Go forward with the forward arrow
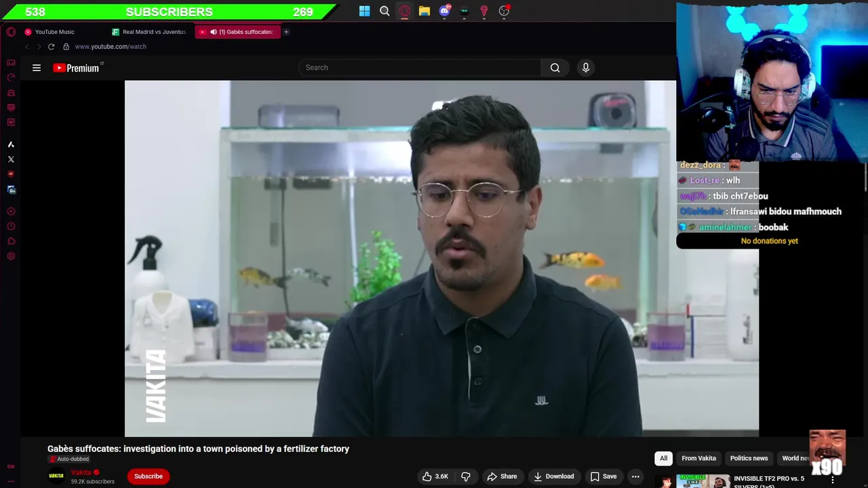 39,47
